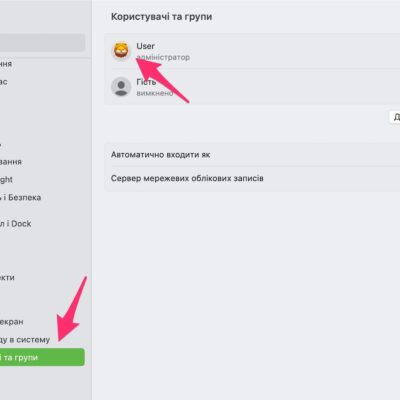This screenshot has width=400, height=400.
Task: Open the 'і Dock' sidebar item
Action: tap(16, 224)
